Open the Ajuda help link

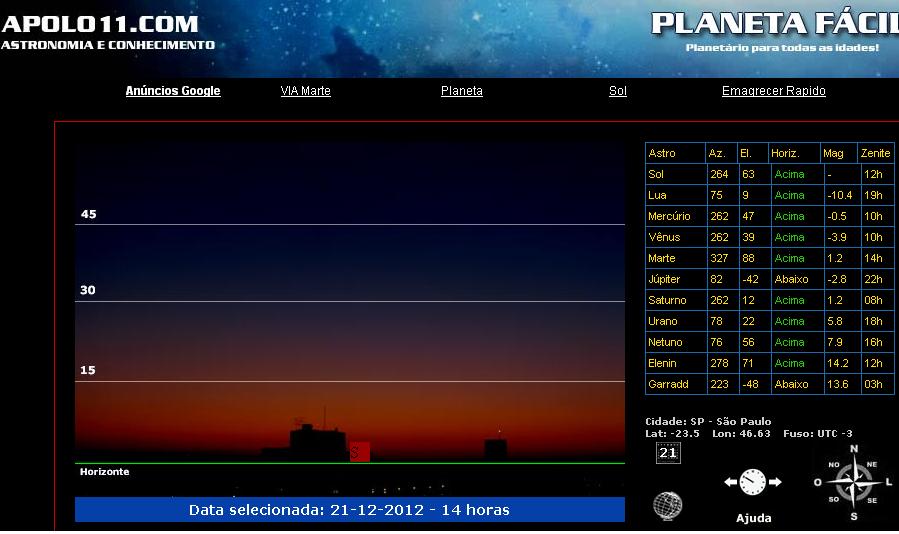click(753, 518)
